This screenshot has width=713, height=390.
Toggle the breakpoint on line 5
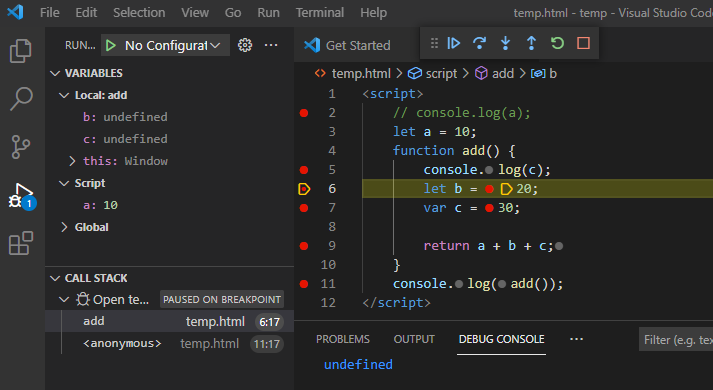click(x=304, y=170)
